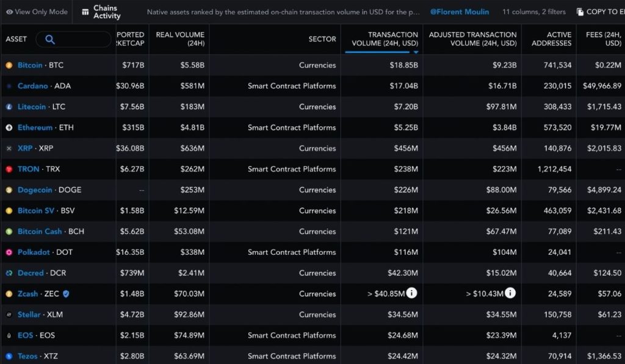Click the Polkadot pink coin icon
The width and height of the screenshot is (625, 364).
tap(9, 252)
